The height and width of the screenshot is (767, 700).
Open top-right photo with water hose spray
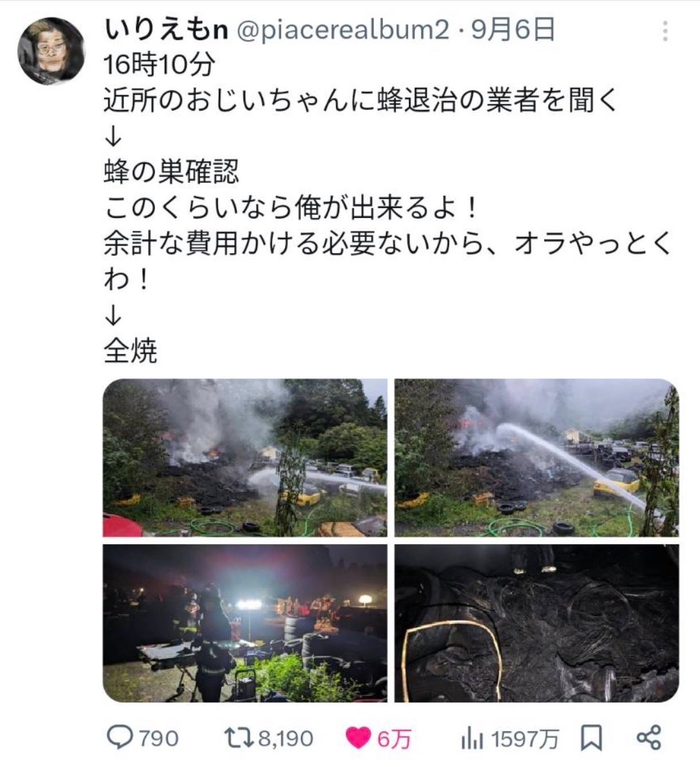[537, 458]
